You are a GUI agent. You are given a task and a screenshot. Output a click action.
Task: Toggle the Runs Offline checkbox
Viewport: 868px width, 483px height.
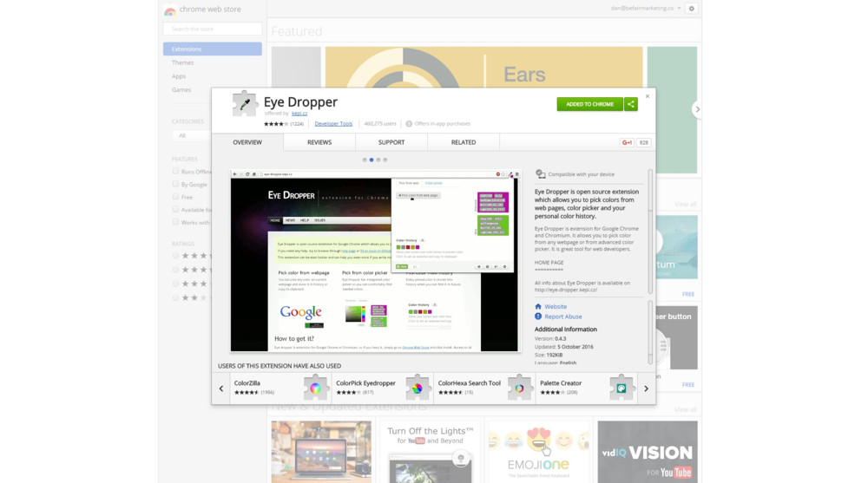click(x=175, y=172)
